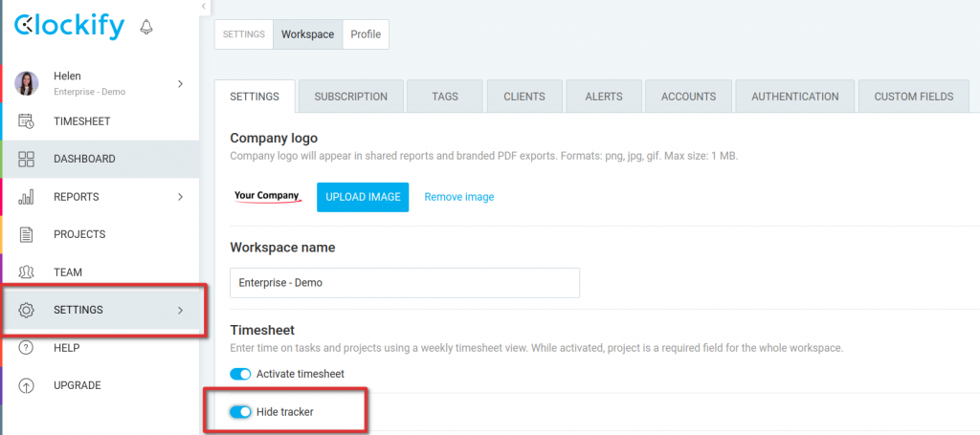Image resolution: width=980 pixels, height=435 pixels.
Task: Click the Timesheet calendar icon
Action: (26, 121)
